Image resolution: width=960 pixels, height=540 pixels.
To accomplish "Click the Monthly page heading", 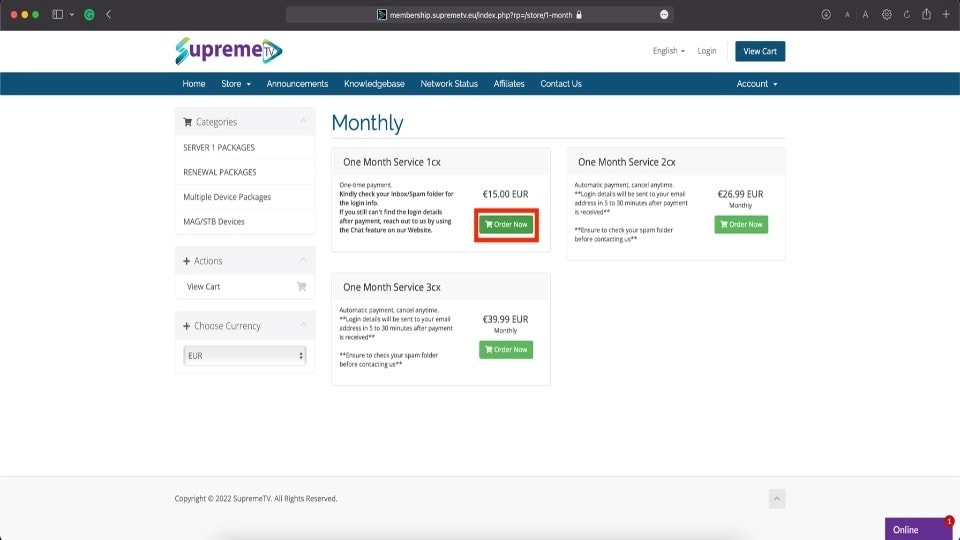I will coord(367,123).
